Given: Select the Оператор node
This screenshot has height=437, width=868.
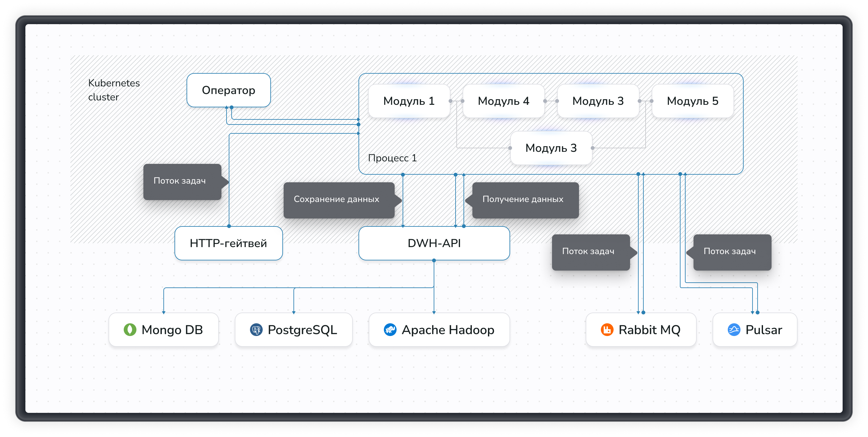Looking at the screenshot, I should [228, 91].
